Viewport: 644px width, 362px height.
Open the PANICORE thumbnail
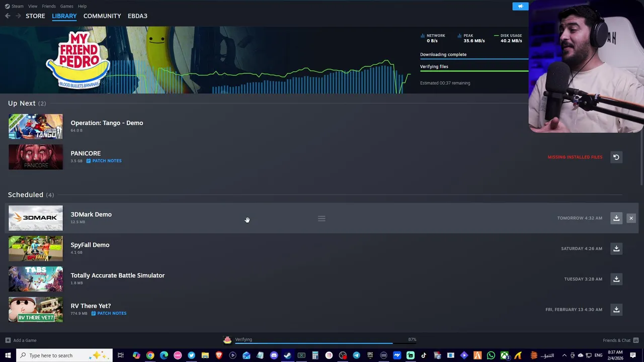[x=36, y=157]
